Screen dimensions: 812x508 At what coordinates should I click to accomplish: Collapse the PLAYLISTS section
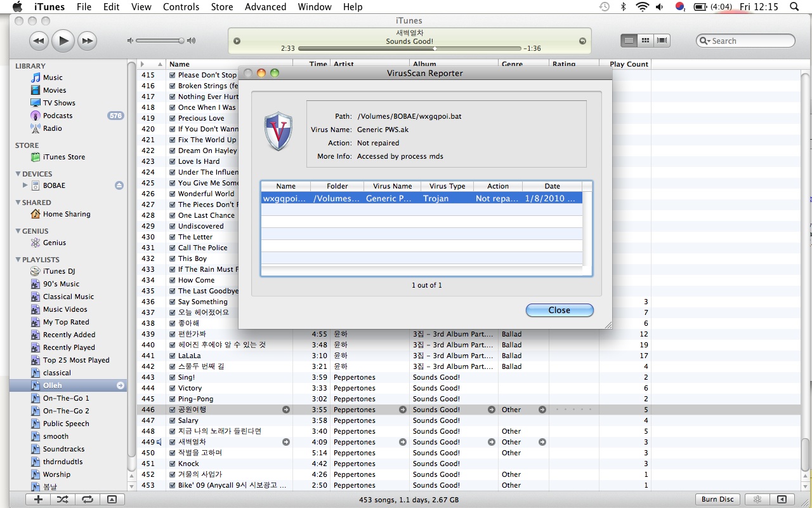coord(18,260)
